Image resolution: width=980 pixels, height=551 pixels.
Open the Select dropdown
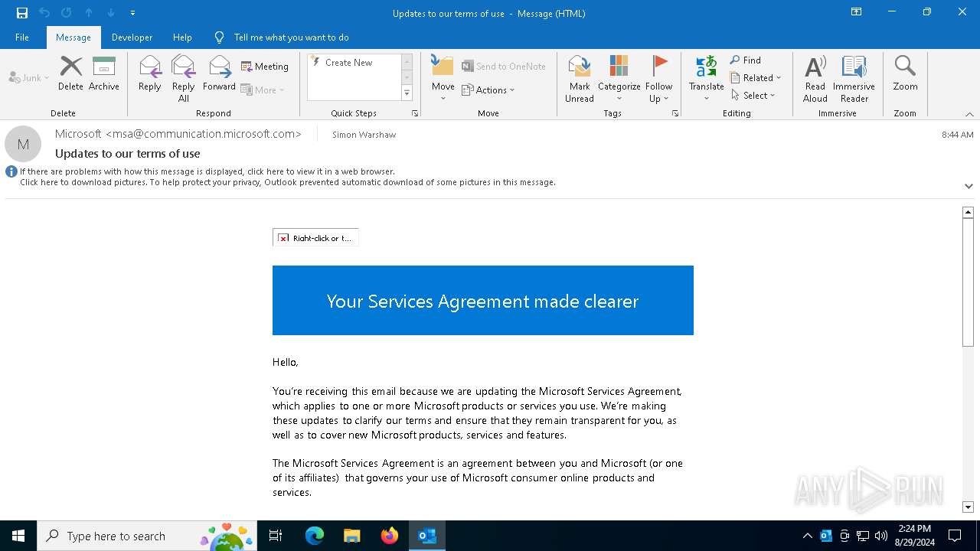point(753,96)
